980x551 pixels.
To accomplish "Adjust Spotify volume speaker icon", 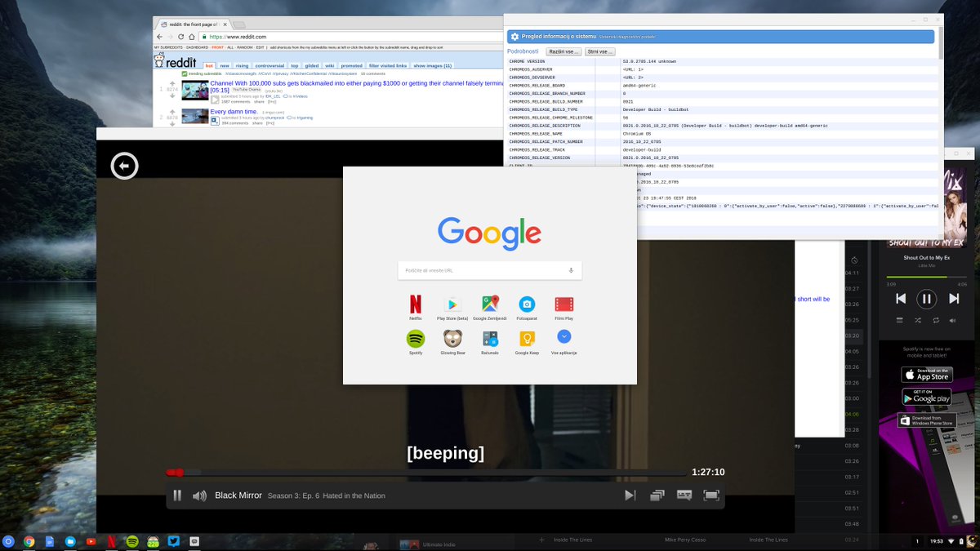I will [954, 321].
